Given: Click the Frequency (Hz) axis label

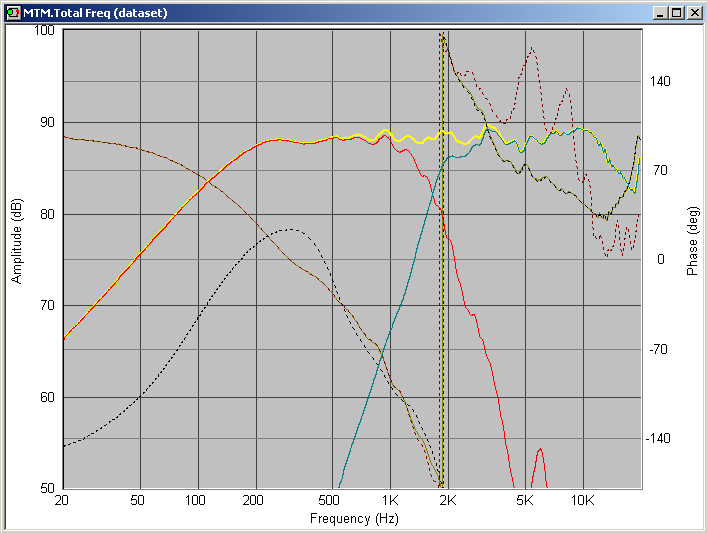Looking at the screenshot, I should 354,519.
